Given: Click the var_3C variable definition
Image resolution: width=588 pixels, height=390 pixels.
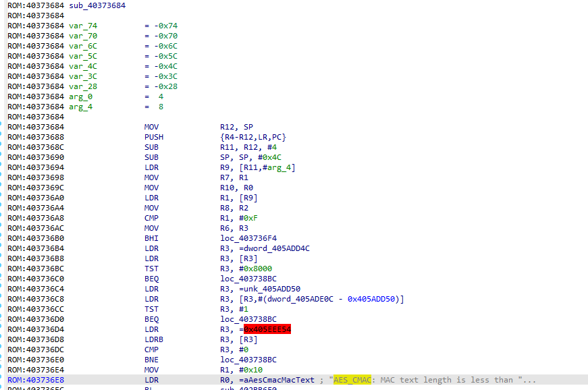Looking at the screenshot, I should tap(83, 76).
